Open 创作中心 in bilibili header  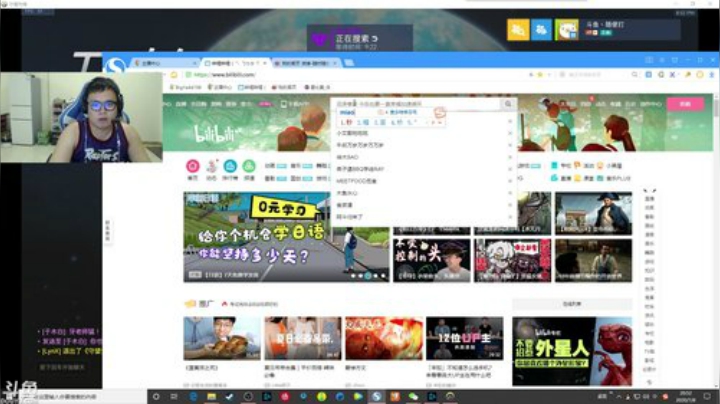click(x=651, y=104)
